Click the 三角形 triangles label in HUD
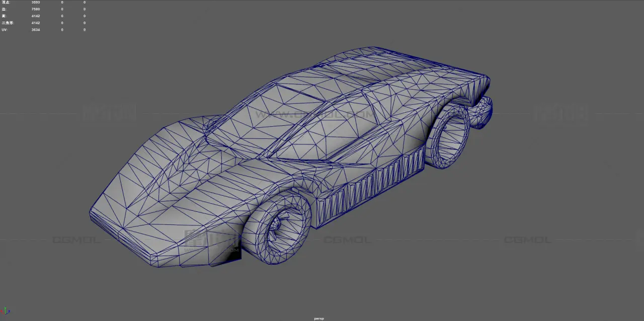 point(7,23)
